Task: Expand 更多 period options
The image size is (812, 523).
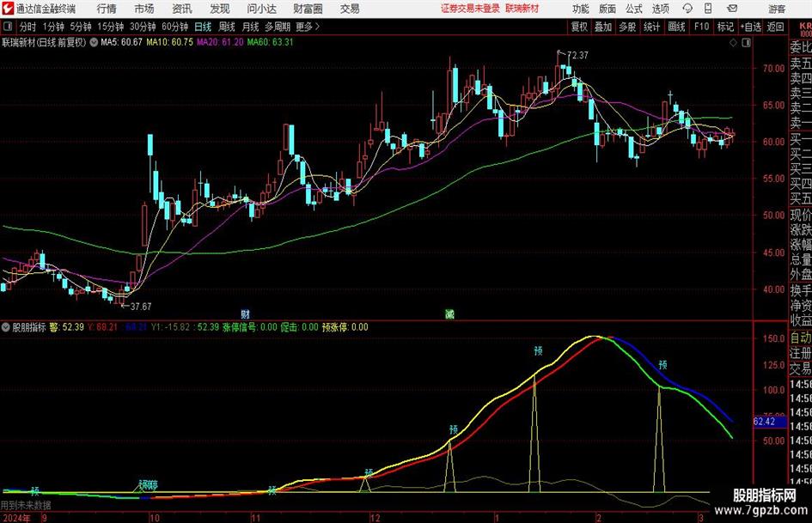Action: (308, 27)
